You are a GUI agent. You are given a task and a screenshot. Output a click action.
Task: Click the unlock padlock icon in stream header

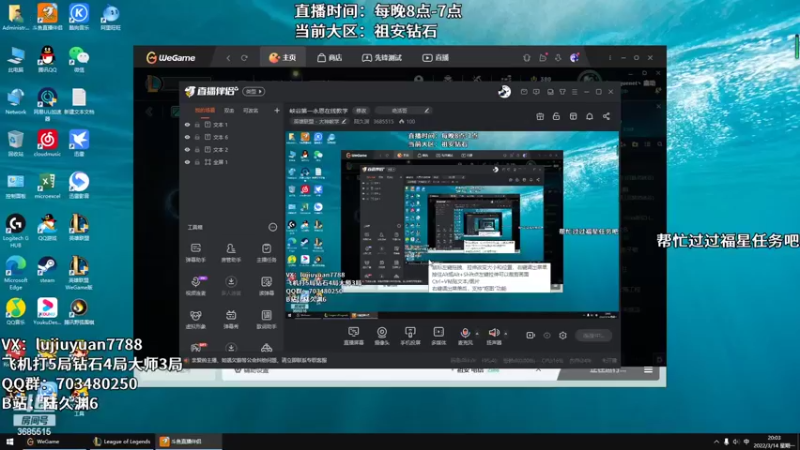556,116
